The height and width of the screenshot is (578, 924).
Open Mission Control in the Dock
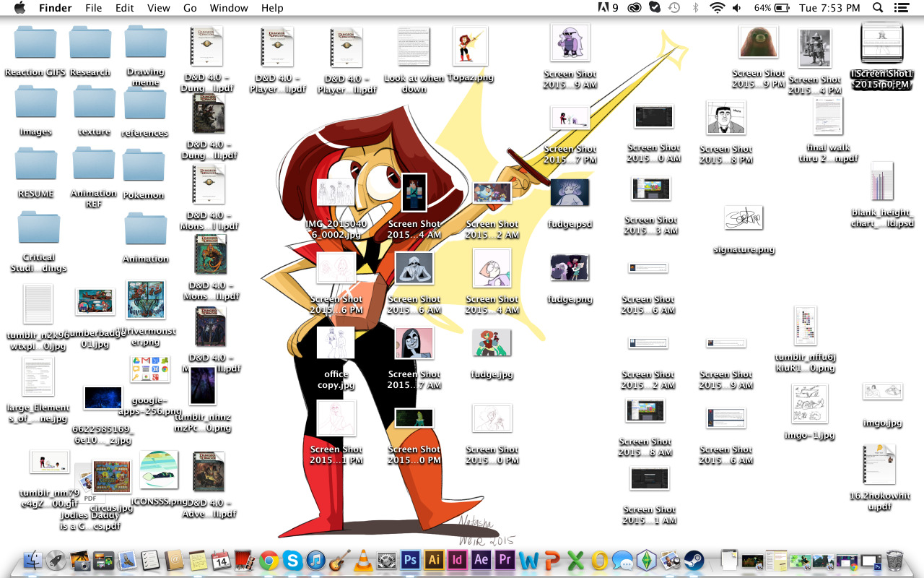point(104,560)
